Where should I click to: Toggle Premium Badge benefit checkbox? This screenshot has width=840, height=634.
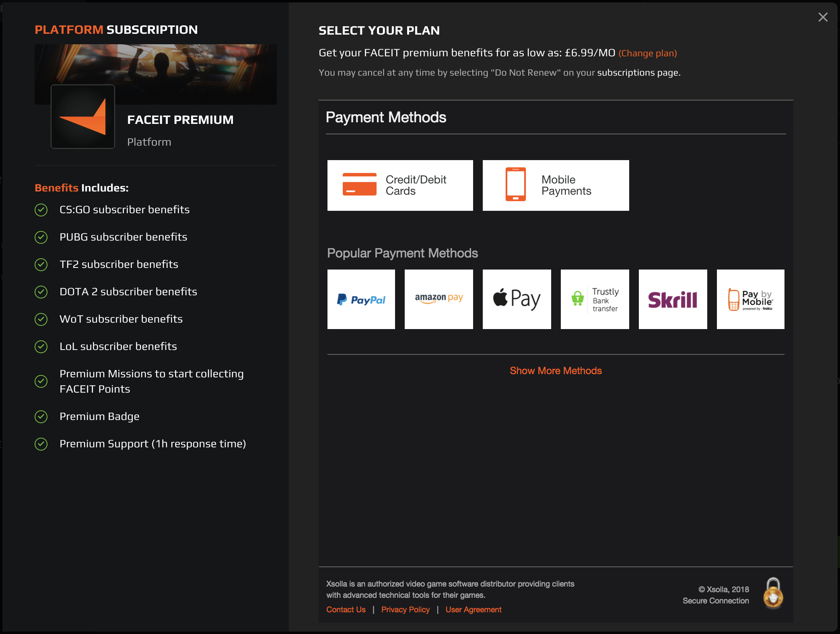[x=41, y=416]
